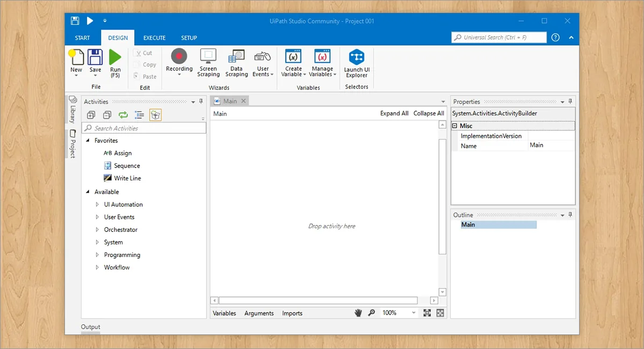Open the zoom percentage 100% dropdown
Image resolution: width=644 pixels, height=349 pixels.
click(x=414, y=313)
